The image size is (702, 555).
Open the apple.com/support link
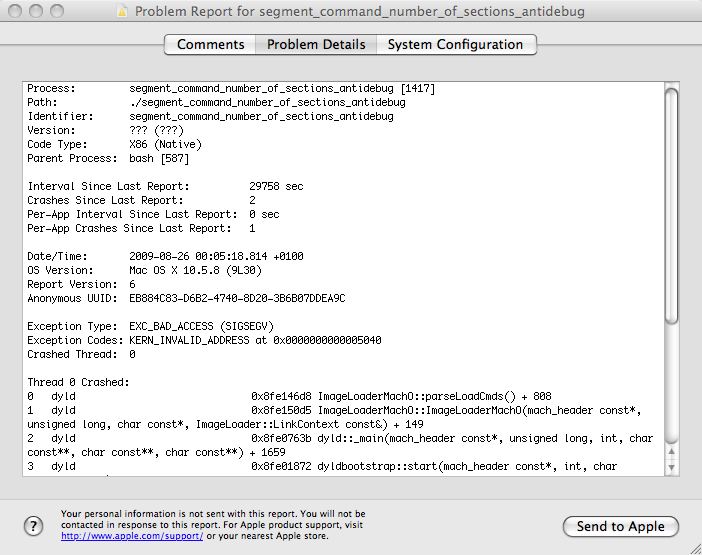(x=132, y=536)
